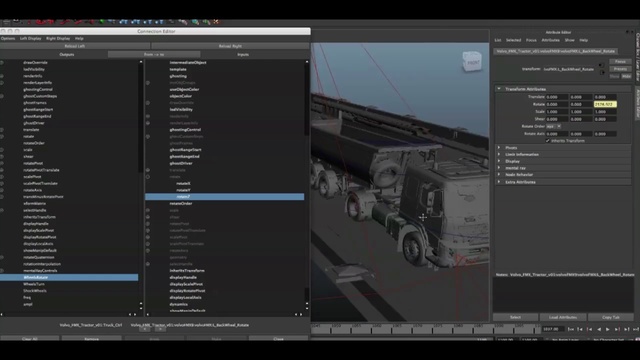The height and width of the screenshot is (360, 640).
Task: Toggle the from -> to direction button
Action: point(154,54)
